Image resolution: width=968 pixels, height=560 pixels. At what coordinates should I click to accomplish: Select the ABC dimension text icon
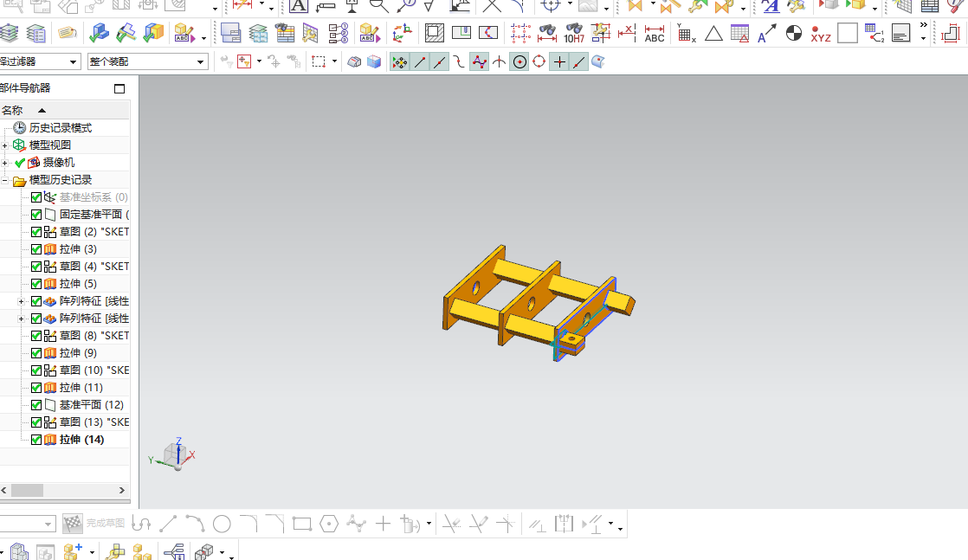[x=654, y=34]
